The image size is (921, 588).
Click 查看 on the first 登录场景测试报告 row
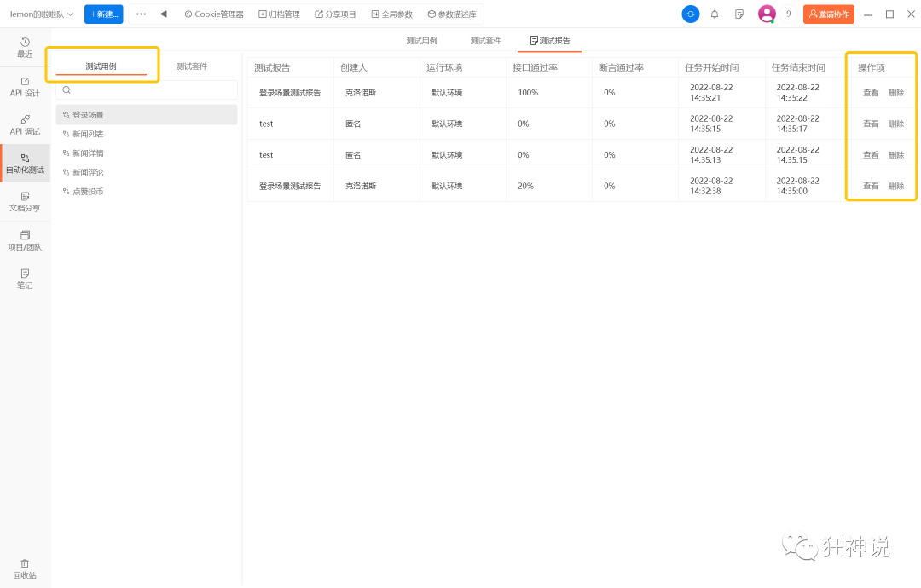click(869, 92)
